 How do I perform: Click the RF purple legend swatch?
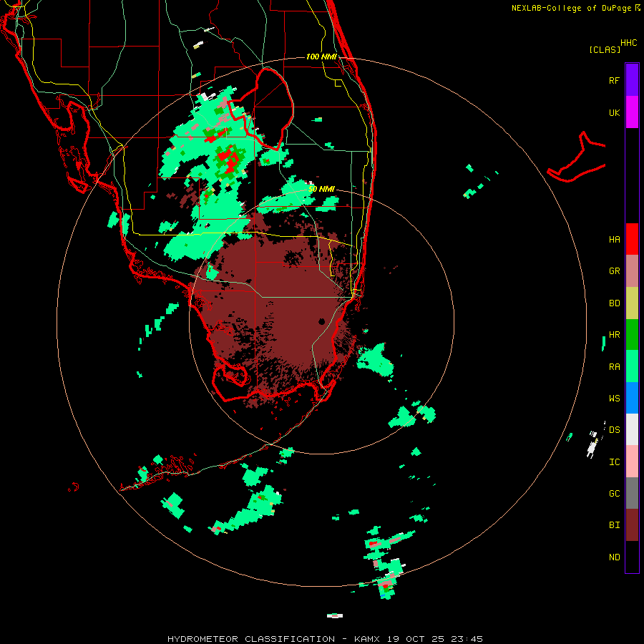click(x=632, y=80)
